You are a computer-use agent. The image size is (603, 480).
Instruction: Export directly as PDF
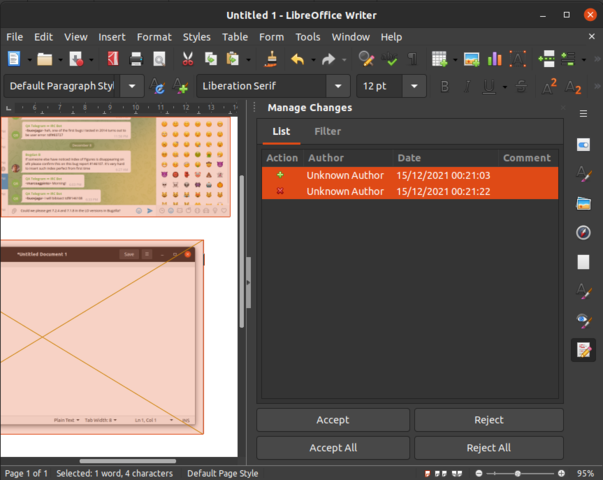coord(113,59)
